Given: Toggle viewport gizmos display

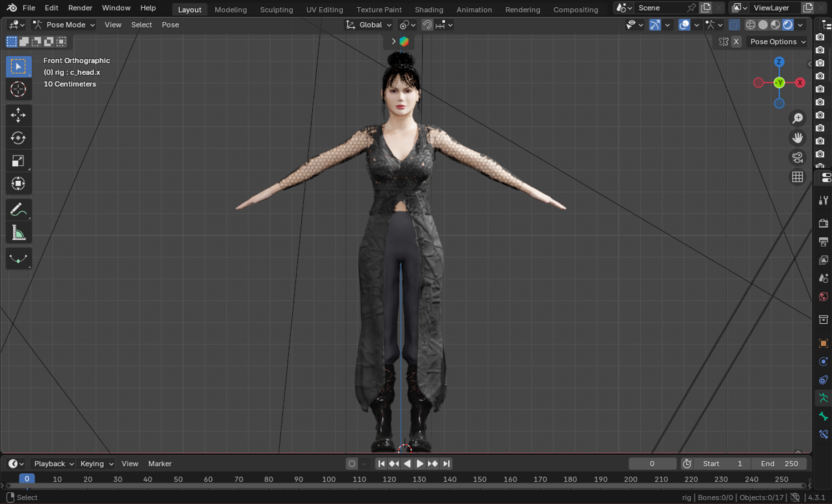Looking at the screenshot, I should (x=655, y=25).
